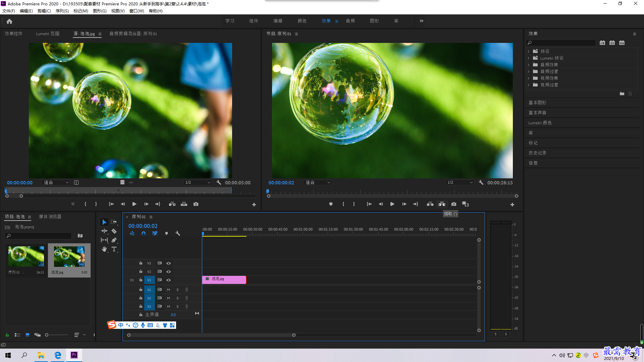Add marker in timeline header
This screenshot has height=362, width=644.
tap(166, 233)
